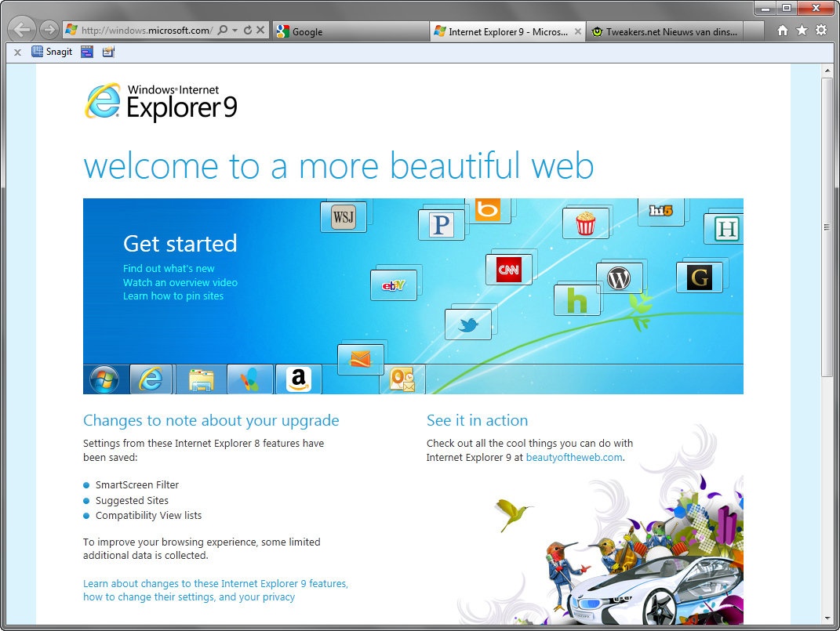The image size is (840, 631).
Task: Click the MSN butterfly icon in banner taskbar
Action: pyautogui.click(x=250, y=379)
